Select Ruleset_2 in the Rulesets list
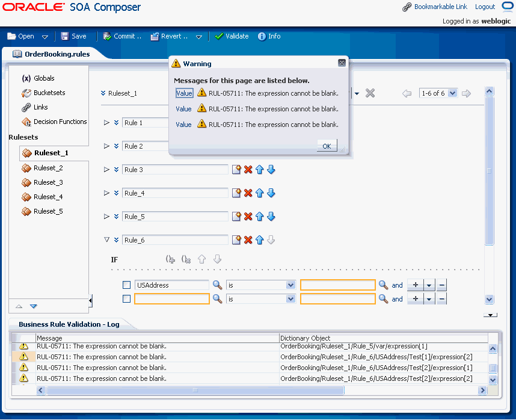This screenshot has width=516, height=420. click(x=41, y=168)
